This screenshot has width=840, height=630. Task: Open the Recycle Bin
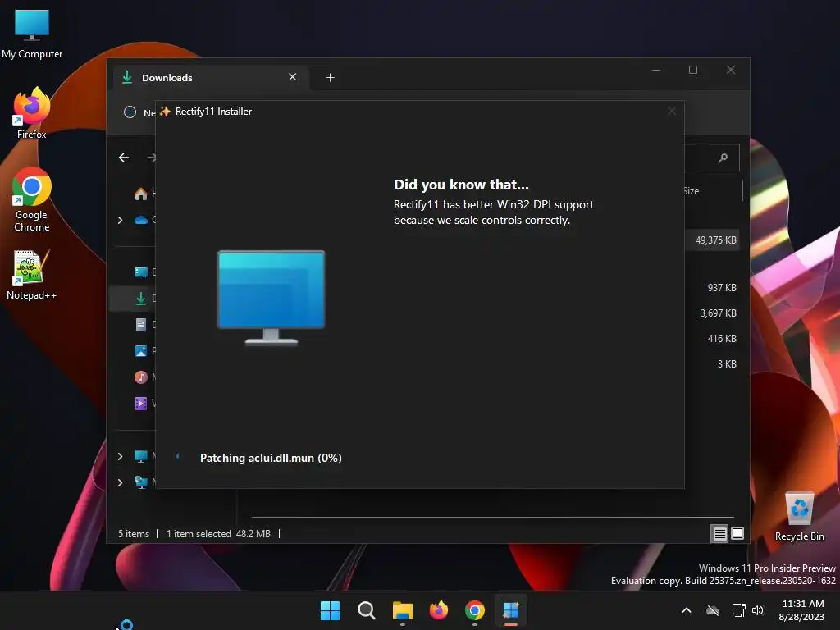click(799, 516)
